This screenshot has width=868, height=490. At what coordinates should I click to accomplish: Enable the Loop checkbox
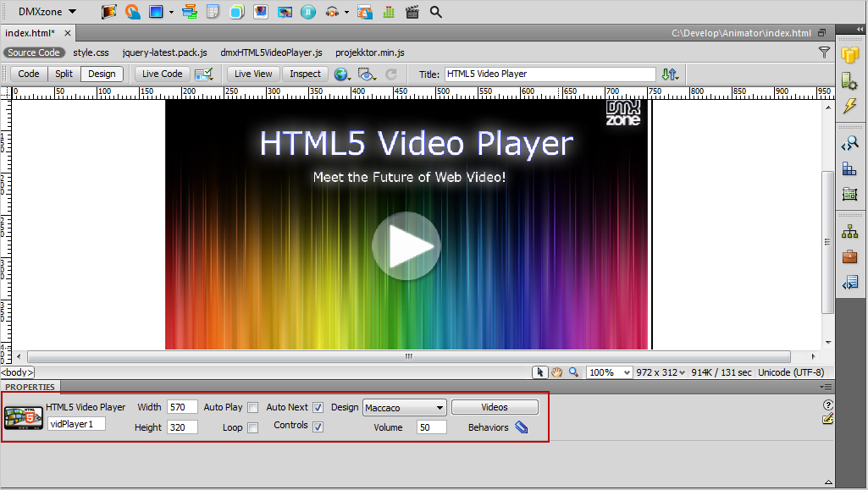[x=253, y=427]
